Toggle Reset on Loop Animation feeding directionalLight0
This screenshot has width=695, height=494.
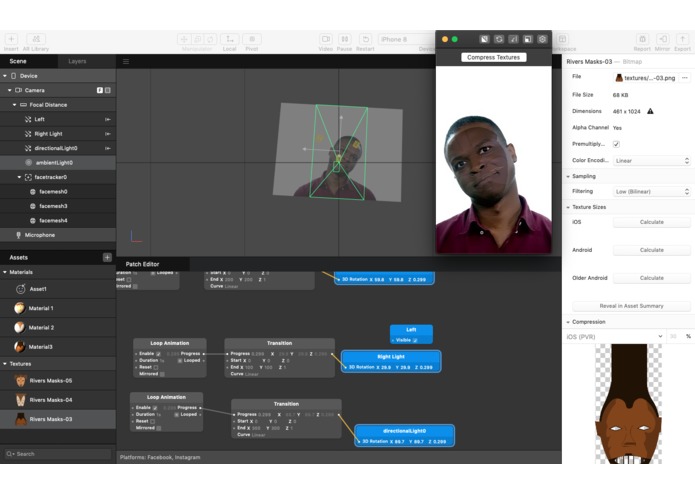click(152, 421)
